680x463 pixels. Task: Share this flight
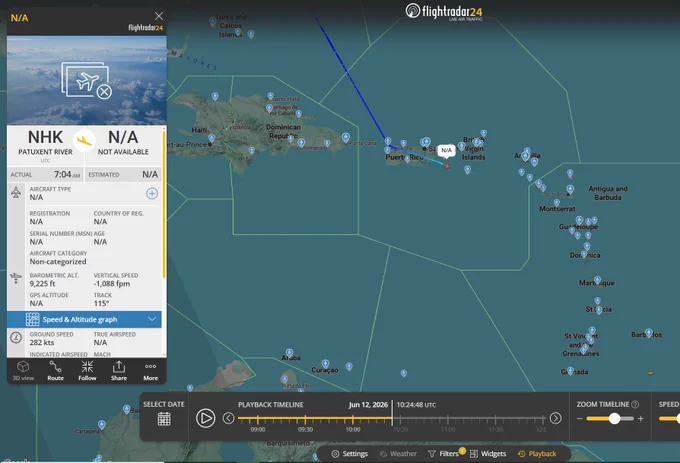tap(119, 371)
